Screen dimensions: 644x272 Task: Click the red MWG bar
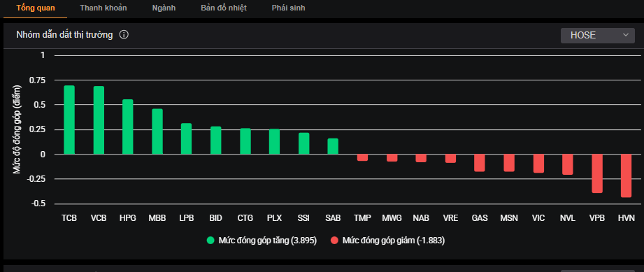[392, 158]
